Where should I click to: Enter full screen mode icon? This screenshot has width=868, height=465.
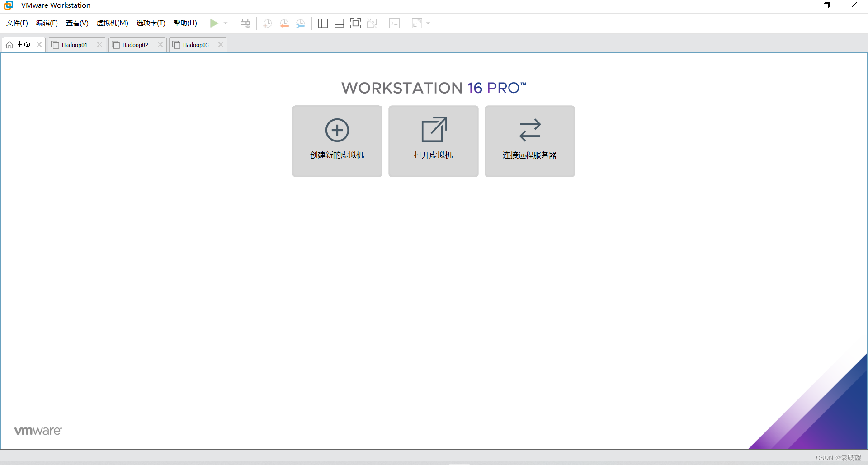356,23
